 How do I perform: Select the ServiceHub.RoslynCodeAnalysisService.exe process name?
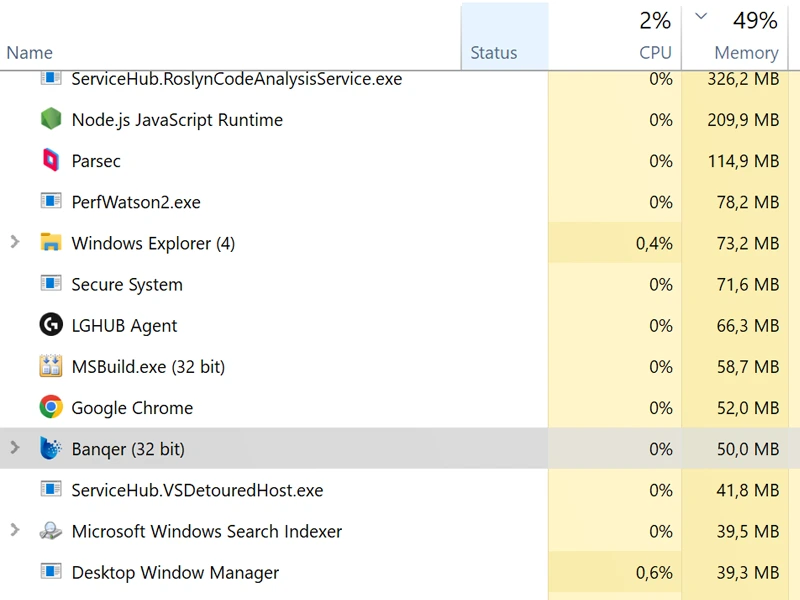[237, 79]
